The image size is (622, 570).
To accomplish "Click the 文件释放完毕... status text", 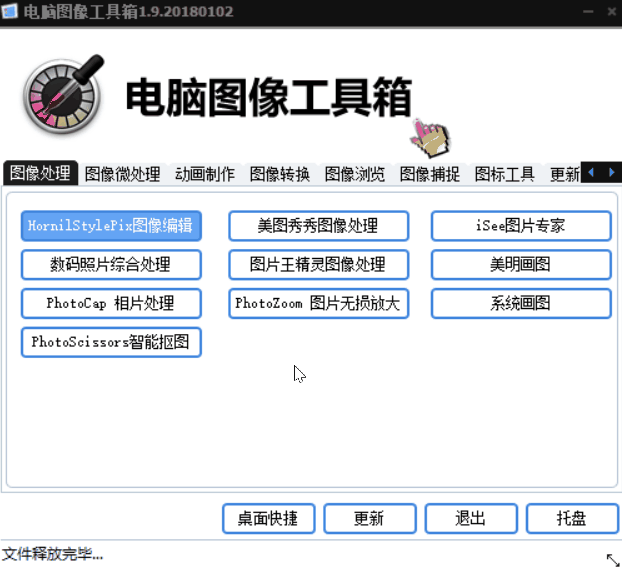I will click(52, 554).
